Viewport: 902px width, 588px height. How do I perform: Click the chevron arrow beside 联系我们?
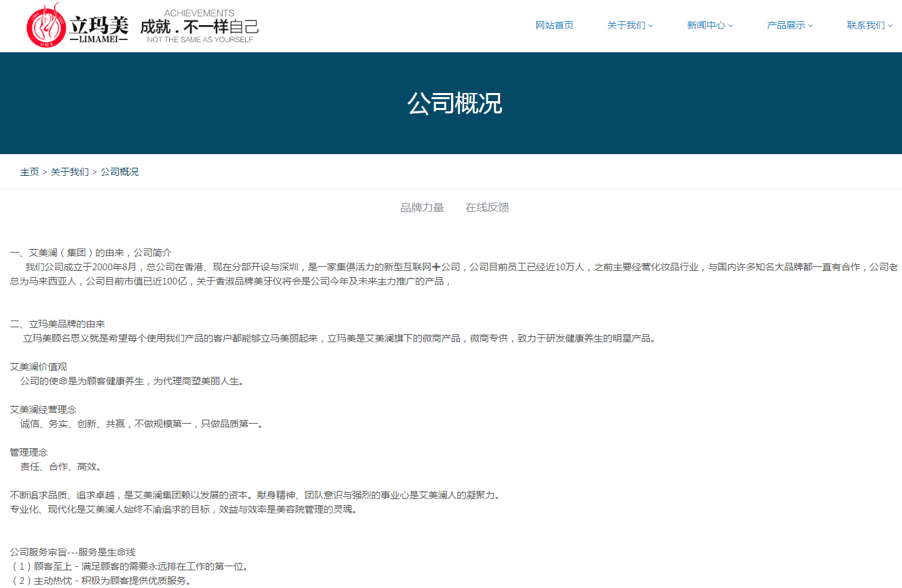890,26
